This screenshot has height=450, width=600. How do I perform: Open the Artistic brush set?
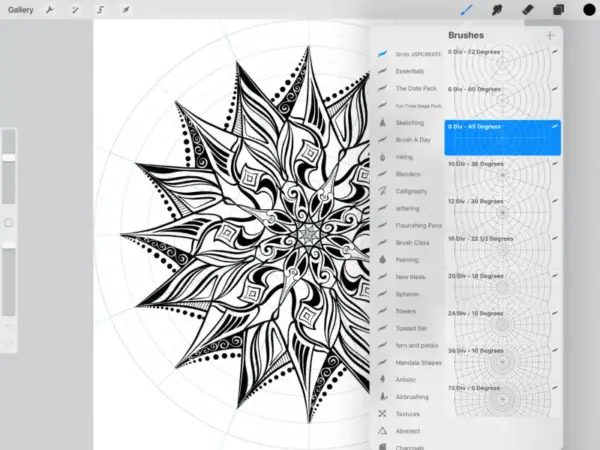(x=409, y=380)
